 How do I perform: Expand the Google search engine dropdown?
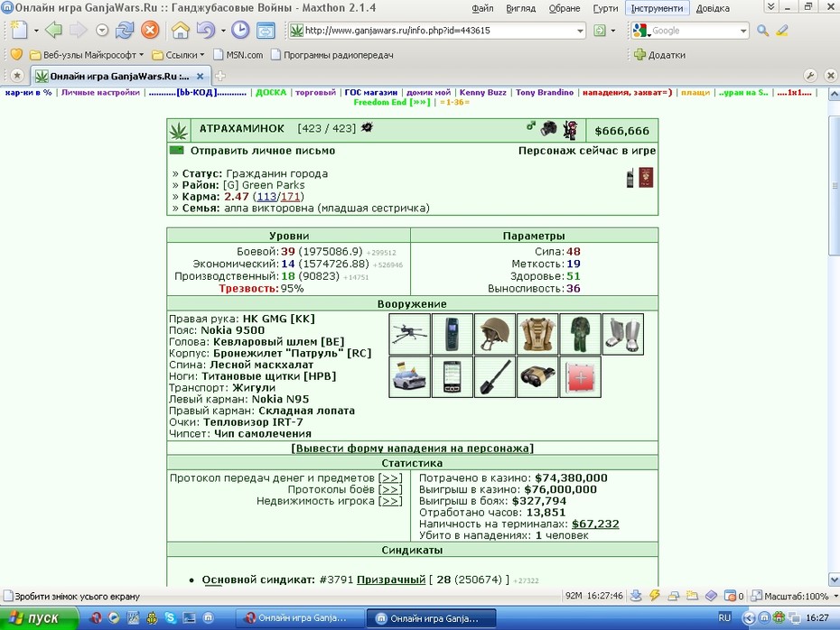point(743,31)
